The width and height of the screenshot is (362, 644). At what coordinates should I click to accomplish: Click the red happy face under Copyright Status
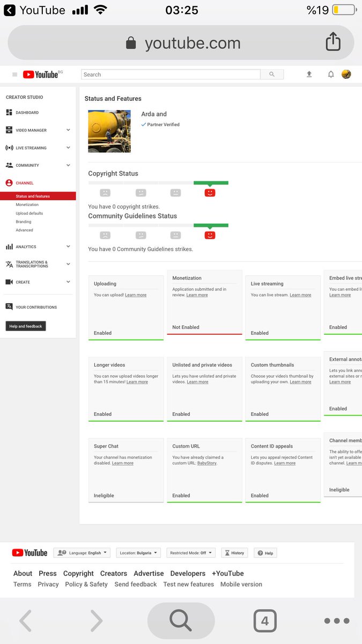(210, 193)
